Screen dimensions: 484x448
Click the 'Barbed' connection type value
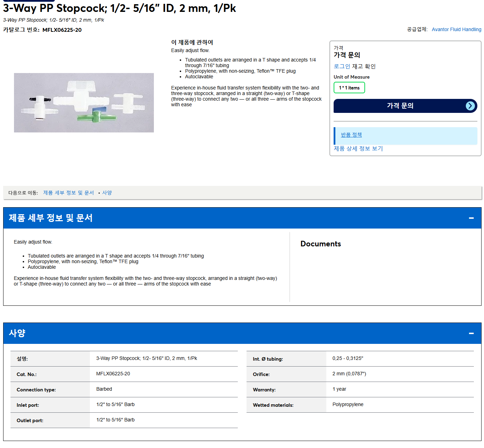104,389
